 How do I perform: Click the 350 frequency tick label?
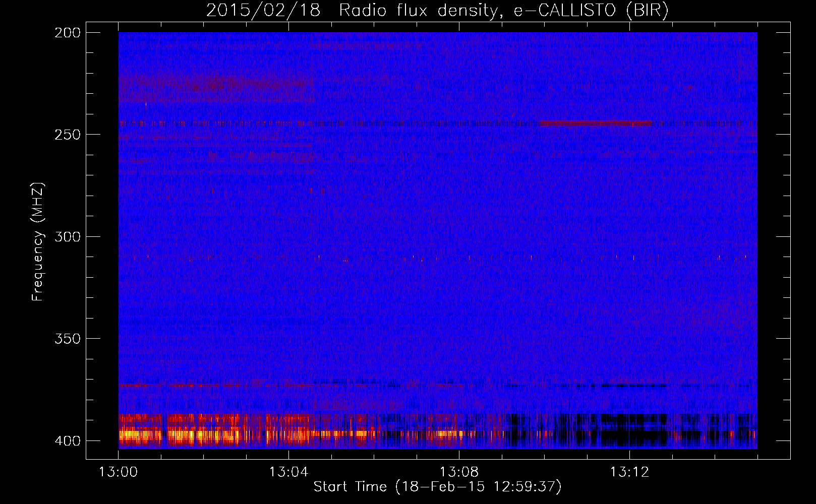68,339
